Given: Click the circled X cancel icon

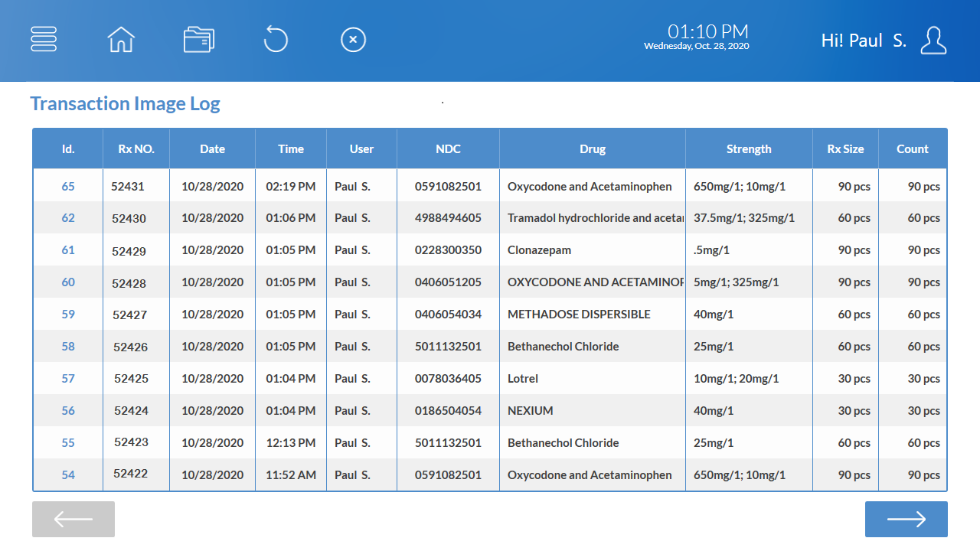Looking at the screenshot, I should [x=353, y=39].
